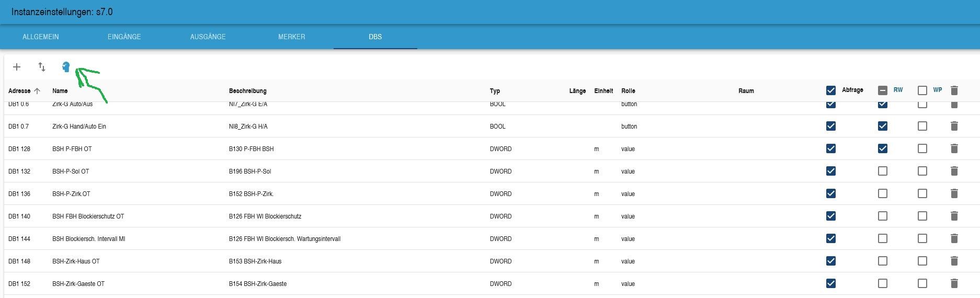Sort table by Typ column header
Viewport: 980px width, 298px height.
[x=495, y=91]
